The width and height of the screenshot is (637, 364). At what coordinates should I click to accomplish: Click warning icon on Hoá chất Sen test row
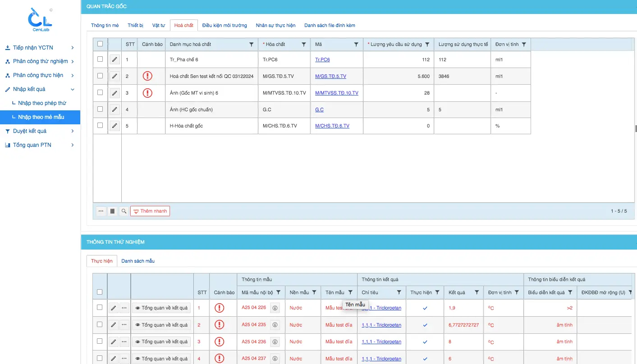coord(147,76)
